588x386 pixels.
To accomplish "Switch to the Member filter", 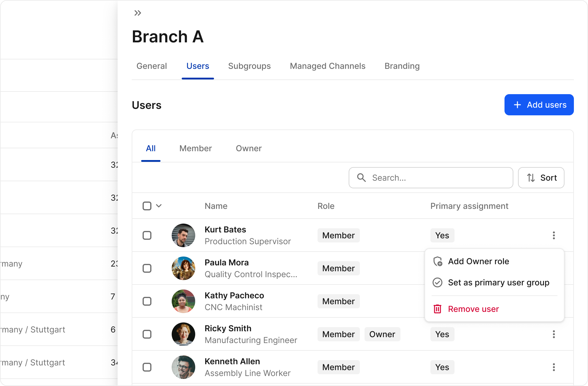I will [x=196, y=149].
